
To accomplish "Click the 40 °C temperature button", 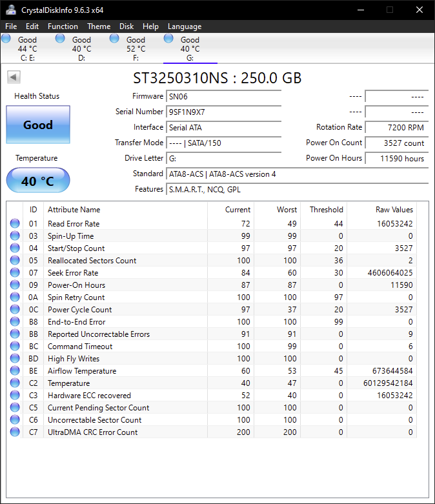I will [x=38, y=180].
